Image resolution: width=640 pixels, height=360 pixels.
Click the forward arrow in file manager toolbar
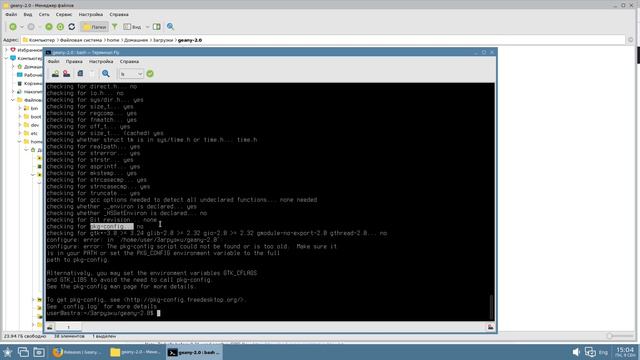point(31,27)
